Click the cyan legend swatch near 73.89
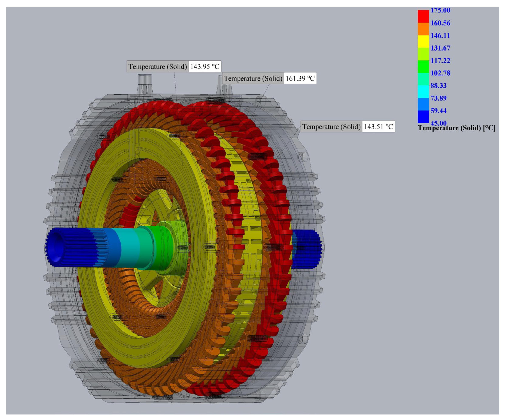Viewport: 507px width, 420px height. pos(423,92)
